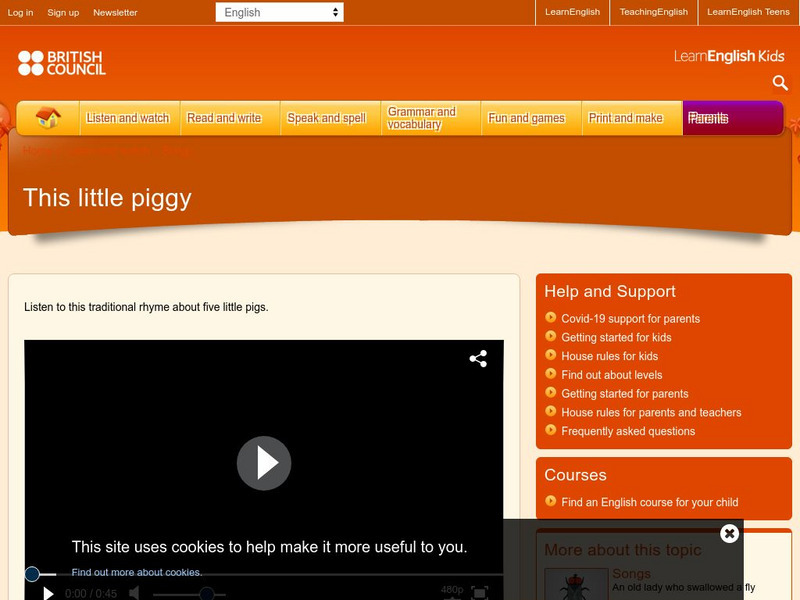Click the video progress slider knob

point(32,574)
